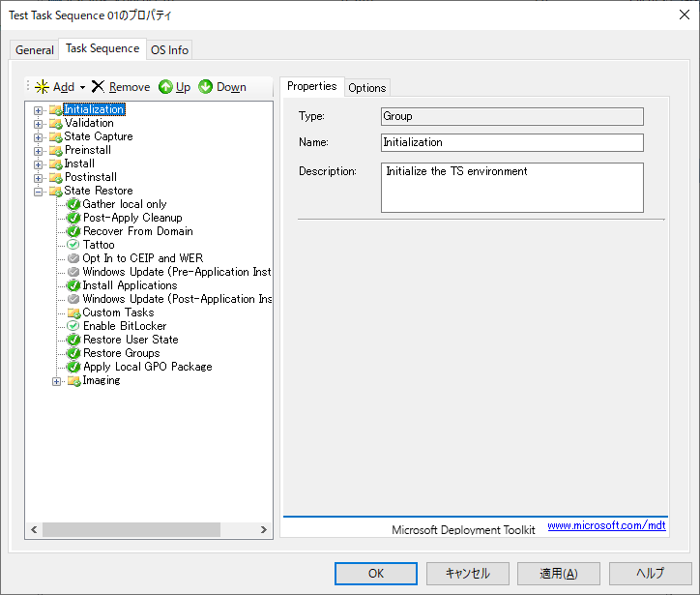Screen dimensions: 700x595
Task: Click the Description text box
Action: (512, 188)
